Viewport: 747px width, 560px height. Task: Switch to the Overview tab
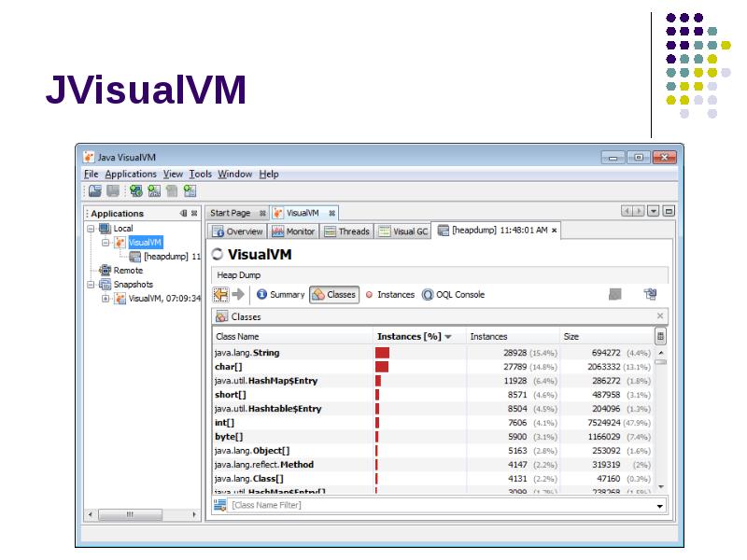point(238,231)
